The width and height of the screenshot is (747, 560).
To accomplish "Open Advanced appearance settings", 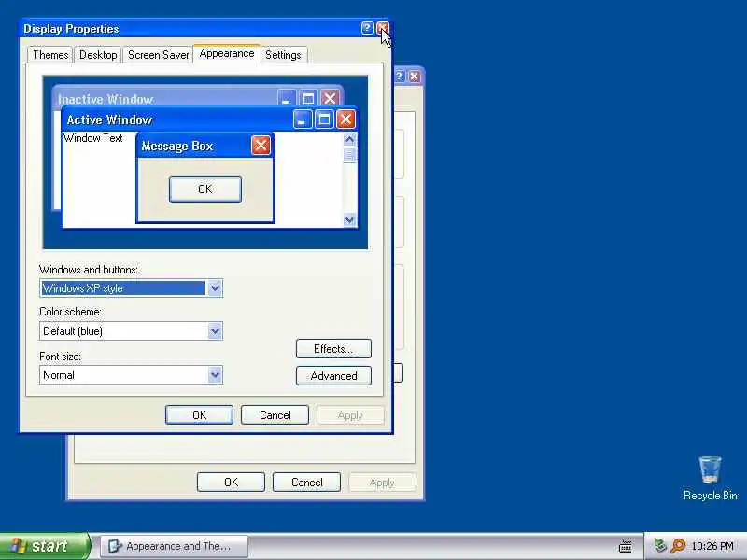I will coord(333,376).
